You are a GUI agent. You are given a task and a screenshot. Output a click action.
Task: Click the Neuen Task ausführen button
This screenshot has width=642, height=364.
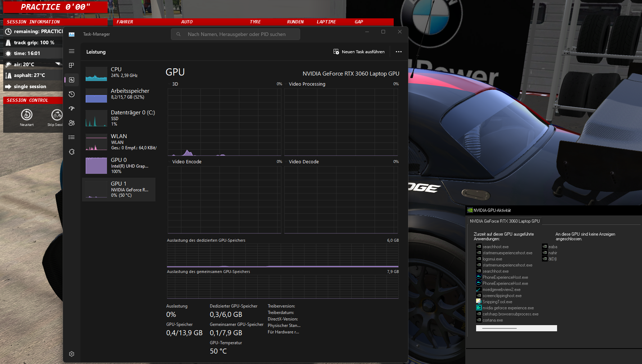coord(359,51)
